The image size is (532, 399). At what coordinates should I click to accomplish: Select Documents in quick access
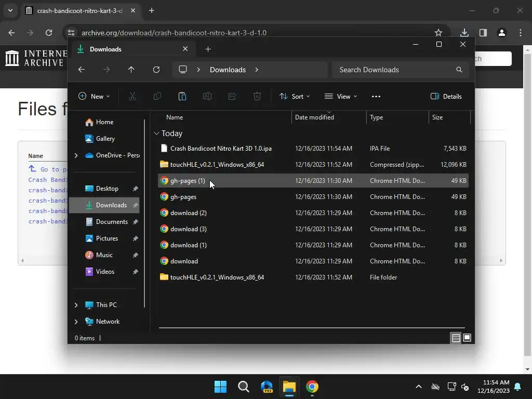coord(112,222)
